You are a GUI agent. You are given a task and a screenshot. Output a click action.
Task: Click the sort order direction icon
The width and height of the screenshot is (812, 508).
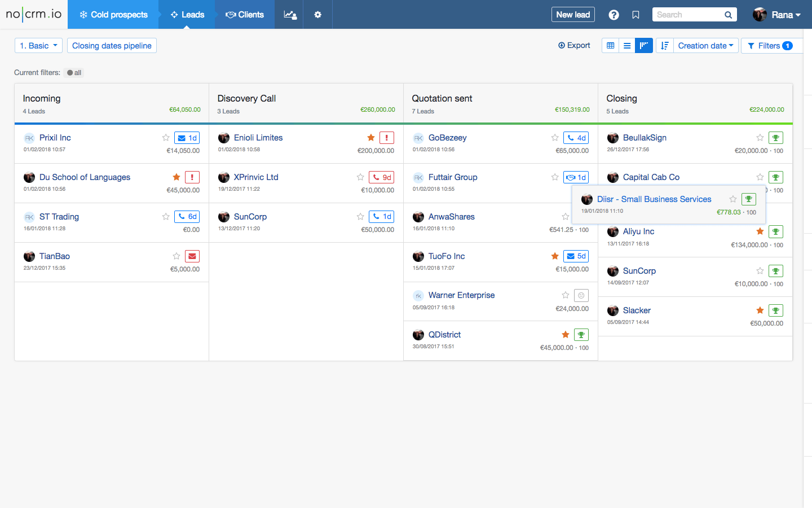665,46
